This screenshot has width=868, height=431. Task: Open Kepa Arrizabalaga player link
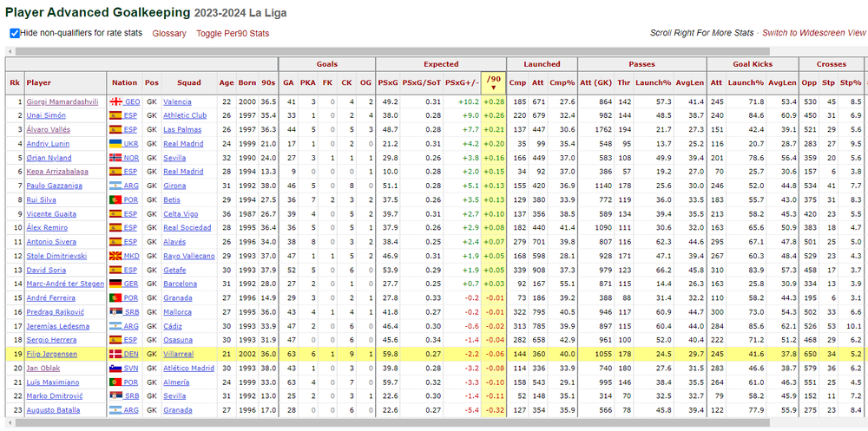[57, 172]
